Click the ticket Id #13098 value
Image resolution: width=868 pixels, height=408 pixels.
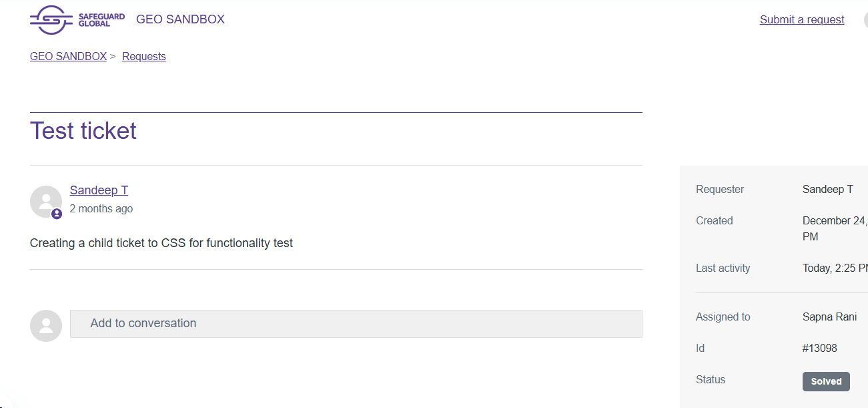820,348
